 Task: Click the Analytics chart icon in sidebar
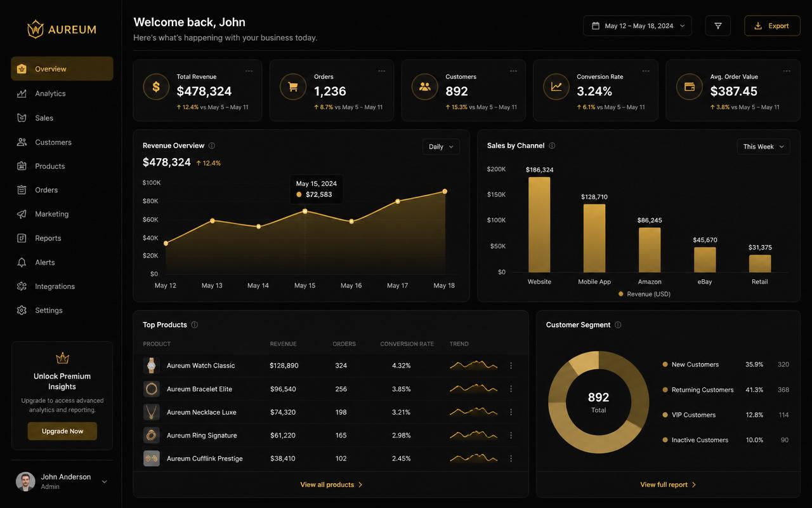(x=22, y=93)
